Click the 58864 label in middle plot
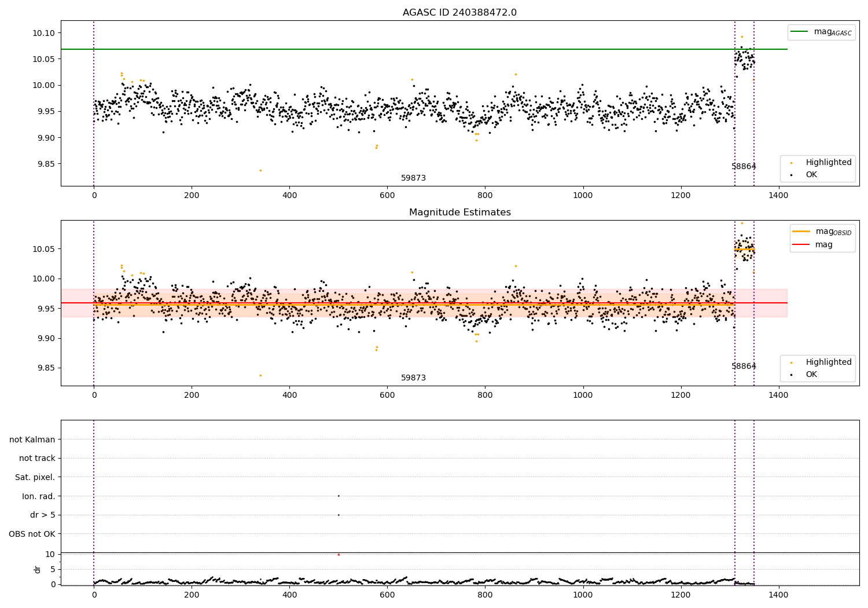 tap(744, 367)
